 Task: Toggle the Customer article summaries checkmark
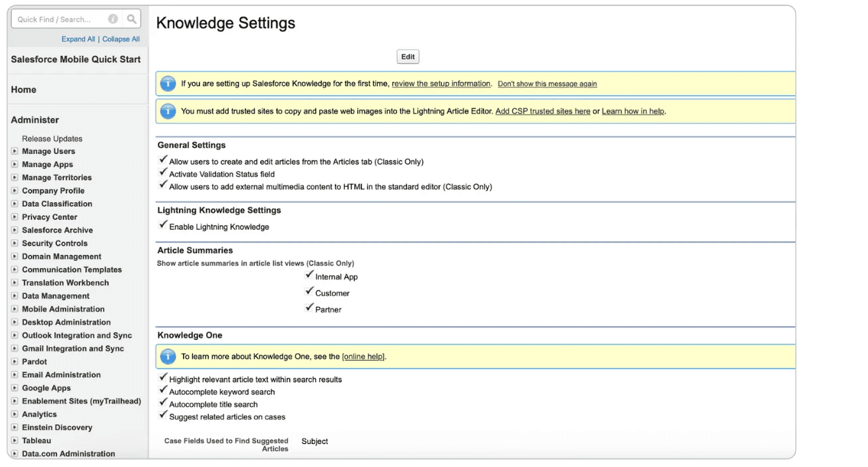309,292
